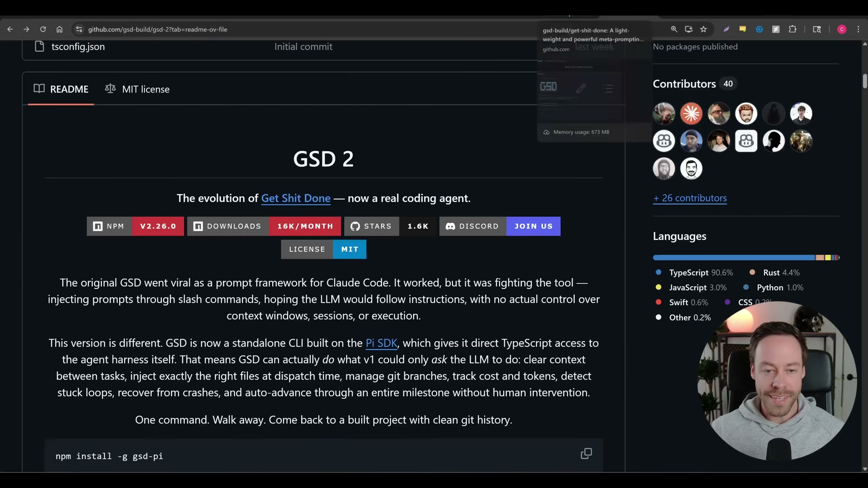868x488 pixels.
Task: Filter by Swift 0.6% language
Action: [682, 303]
